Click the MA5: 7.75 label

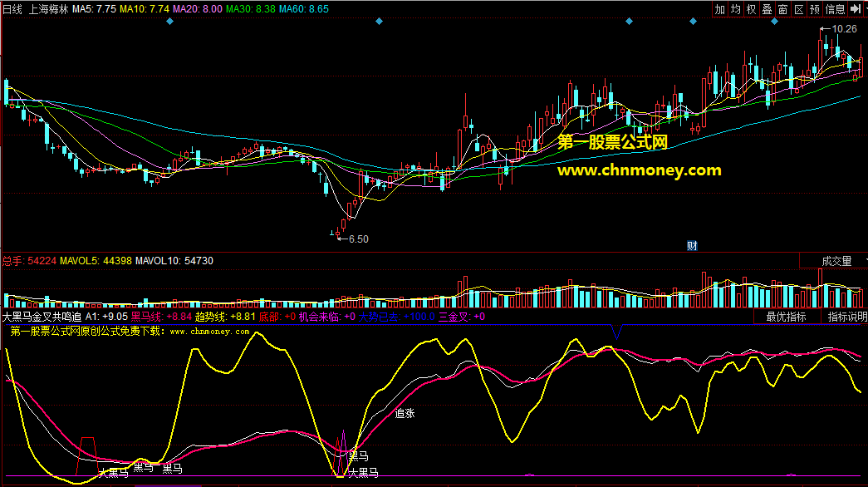click(94, 9)
